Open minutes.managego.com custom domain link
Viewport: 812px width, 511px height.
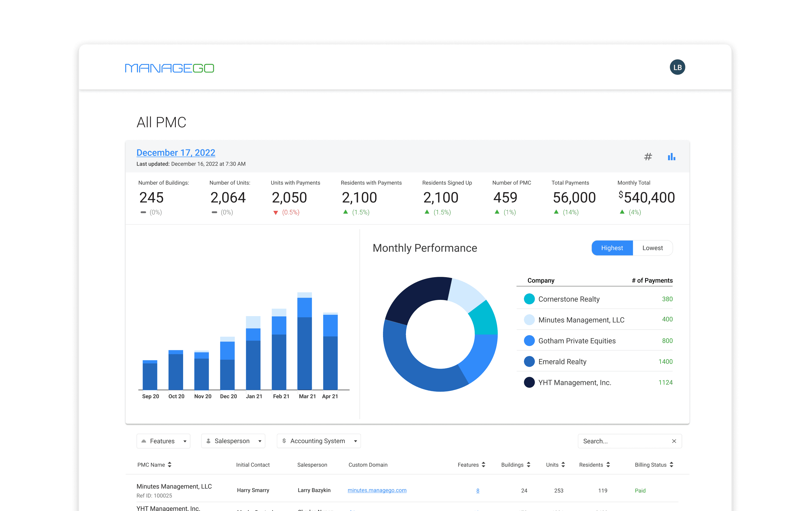[x=377, y=490]
